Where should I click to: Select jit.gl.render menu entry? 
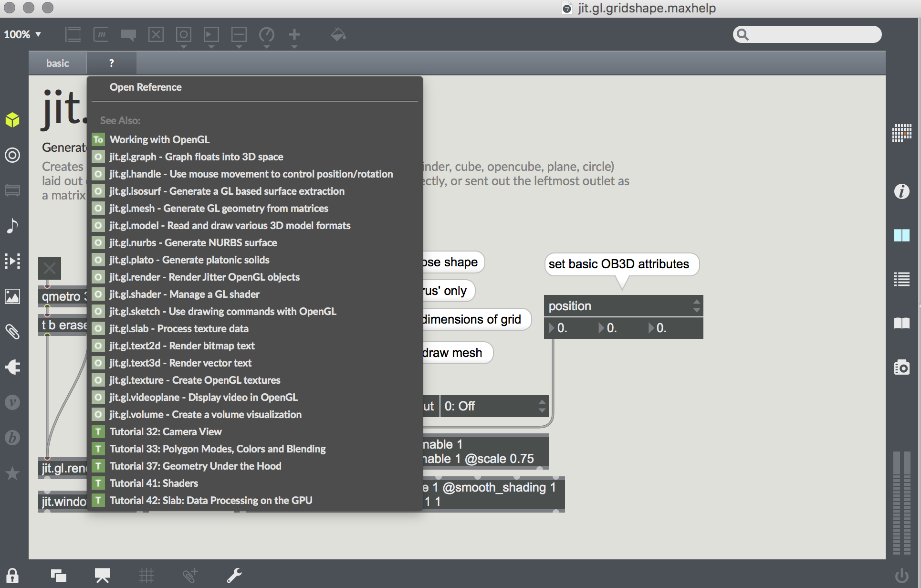(255, 277)
